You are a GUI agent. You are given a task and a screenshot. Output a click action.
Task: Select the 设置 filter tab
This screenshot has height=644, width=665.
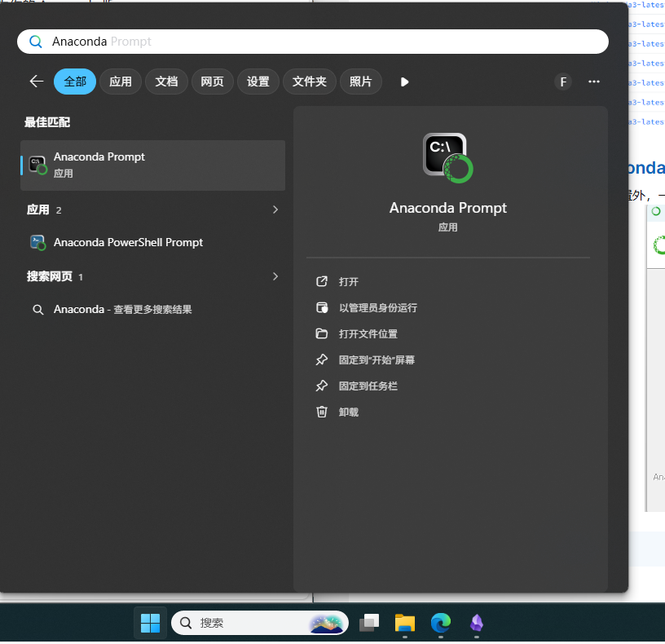click(x=258, y=82)
